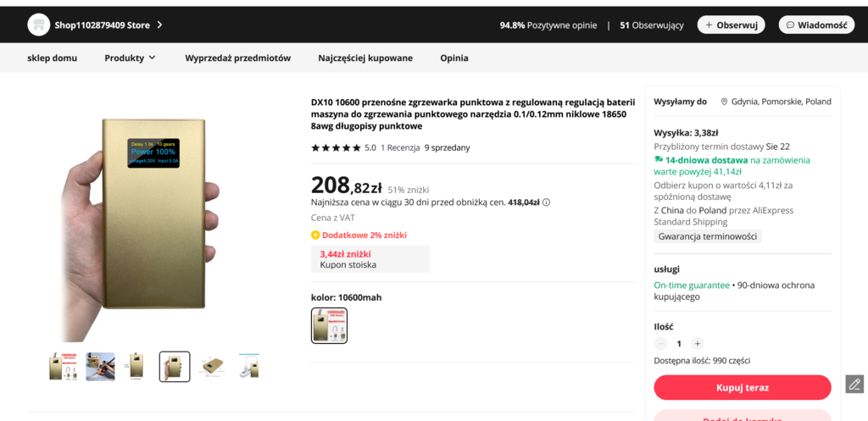The height and width of the screenshot is (421, 868).
Task: Decrease quantity with the minus button
Action: pos(661,344)
